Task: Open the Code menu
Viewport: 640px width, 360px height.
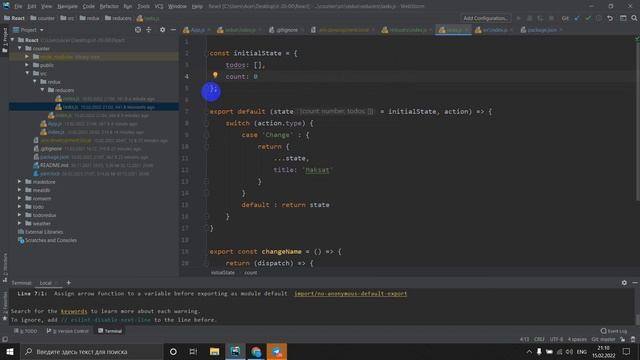Action: [89, 7]
